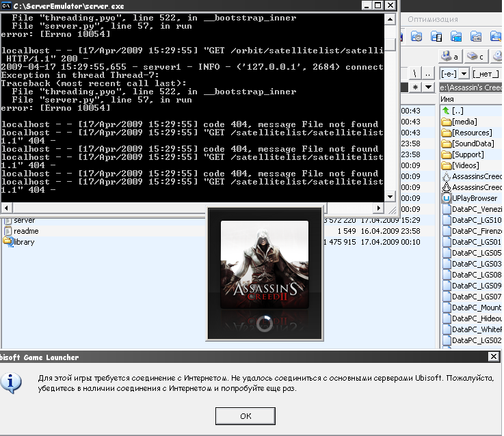Image resolution: width=504 pixels, height=436 pixels.
Task: Select the [Videos] folder
Action: pyautogui.click(x=460, y=165)
